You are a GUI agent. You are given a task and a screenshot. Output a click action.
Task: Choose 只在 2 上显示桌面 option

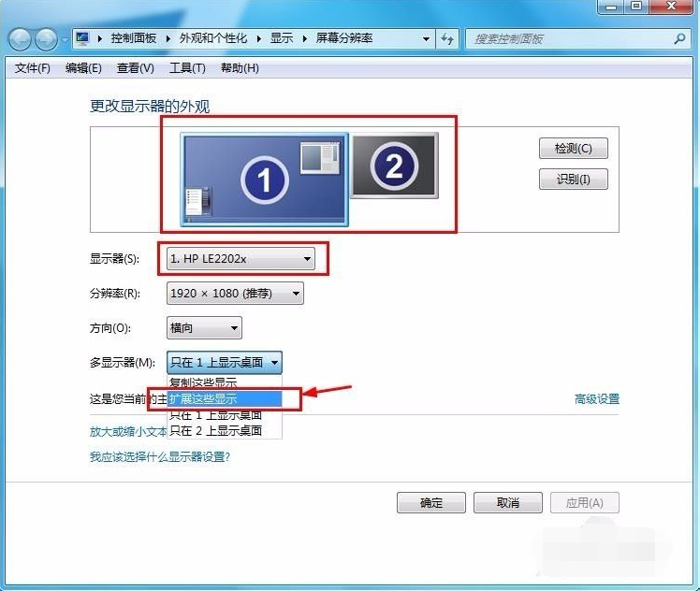[215, 431]
